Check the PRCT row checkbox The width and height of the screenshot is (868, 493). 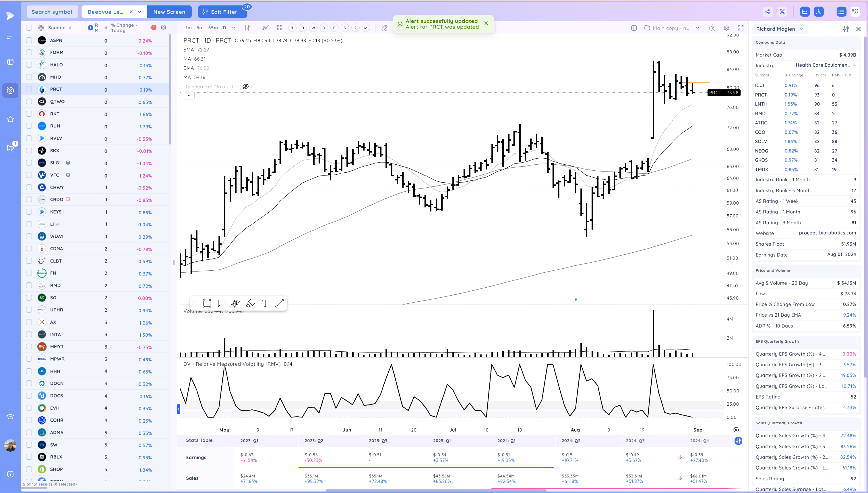29,89
